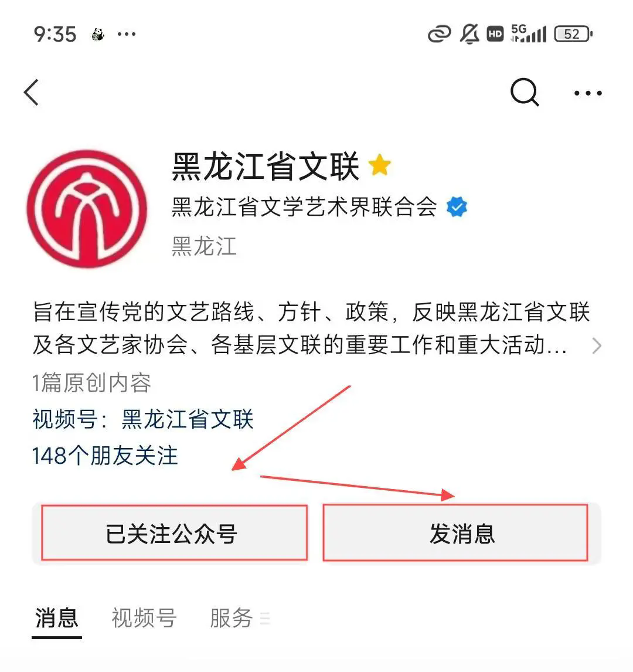
Task: Tap the panda notification icon in status bar
Action: click(98, 34)
